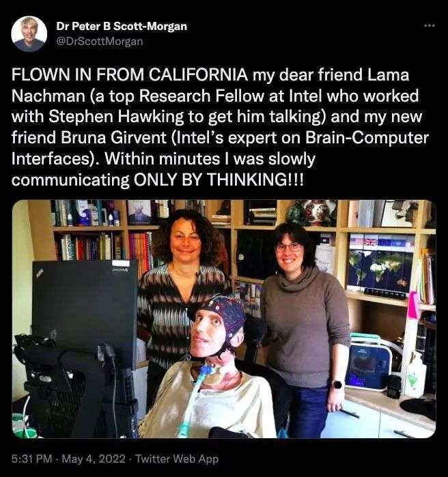Click the smartwatch on the woman's wrist
The image size is (448, 477).
(x=337, y=384)
